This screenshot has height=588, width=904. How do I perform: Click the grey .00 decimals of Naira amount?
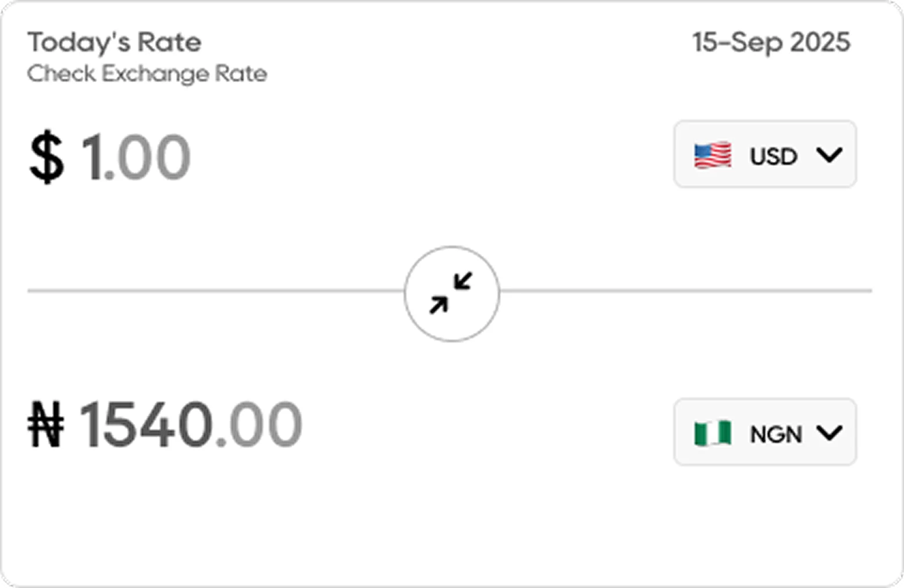point(259,425)
